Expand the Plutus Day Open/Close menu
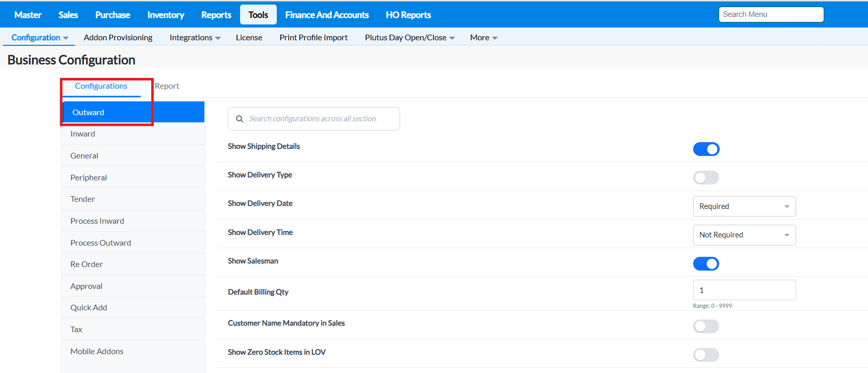This screenshot has height=373, width=868. (x=409, y=38)
